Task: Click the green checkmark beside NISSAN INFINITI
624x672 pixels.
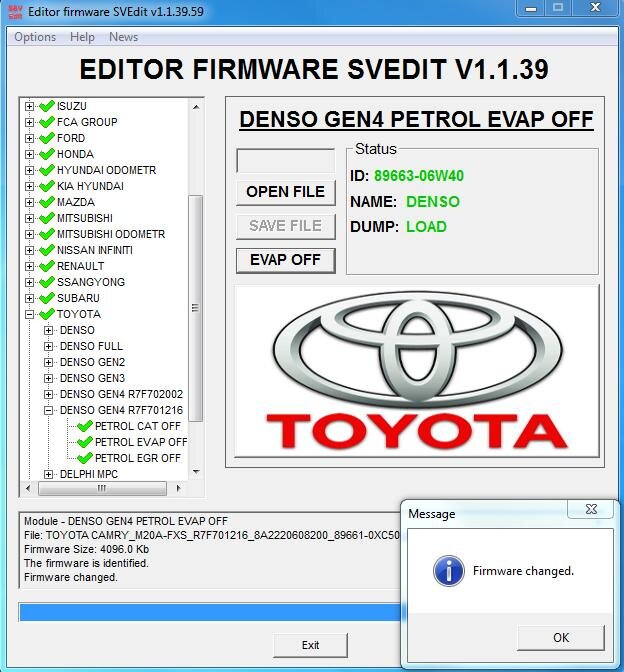Action: pos(47,250)
